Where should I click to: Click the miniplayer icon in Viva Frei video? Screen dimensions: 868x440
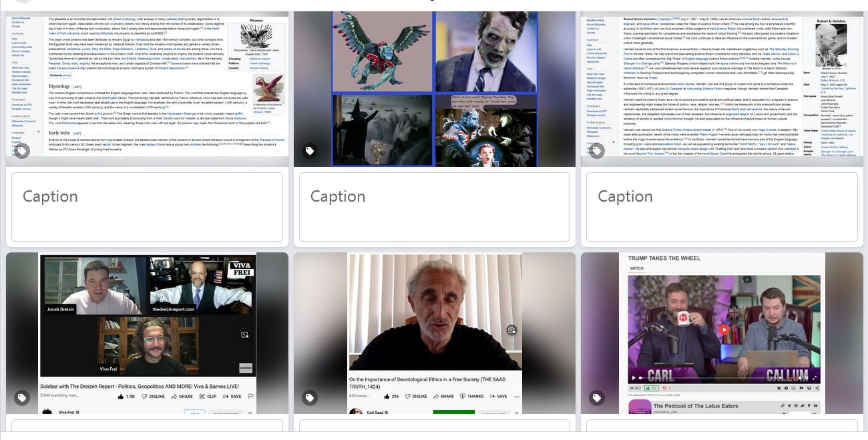tap(244, 335)
